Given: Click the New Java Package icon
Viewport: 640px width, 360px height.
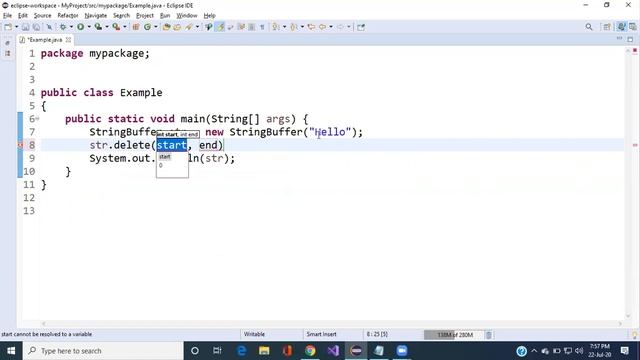Looking at the screenshot, I should pos(136,27).
